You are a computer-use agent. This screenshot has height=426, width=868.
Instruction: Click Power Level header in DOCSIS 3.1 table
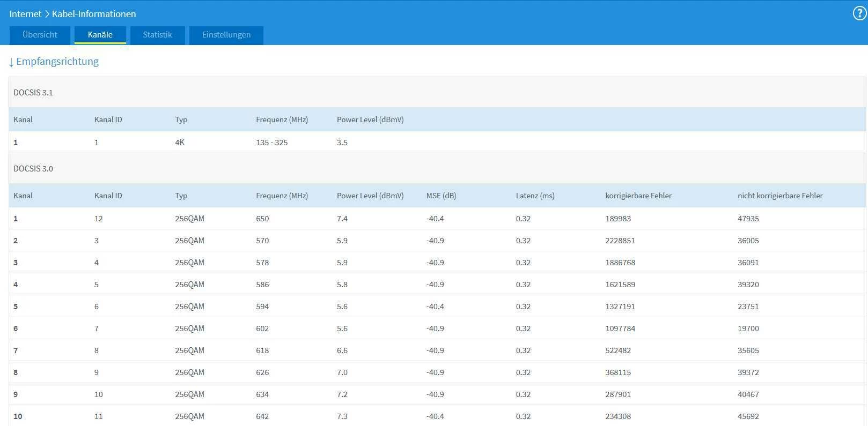(370, 119)
